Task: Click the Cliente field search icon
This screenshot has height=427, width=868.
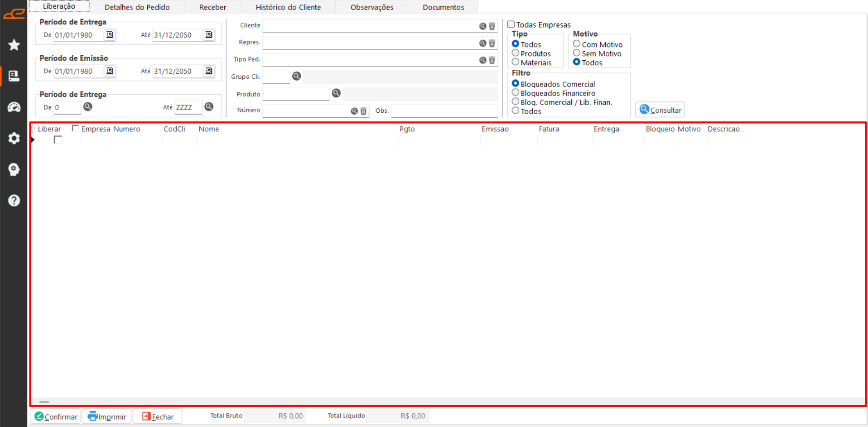Action: [x=482, y=26]
